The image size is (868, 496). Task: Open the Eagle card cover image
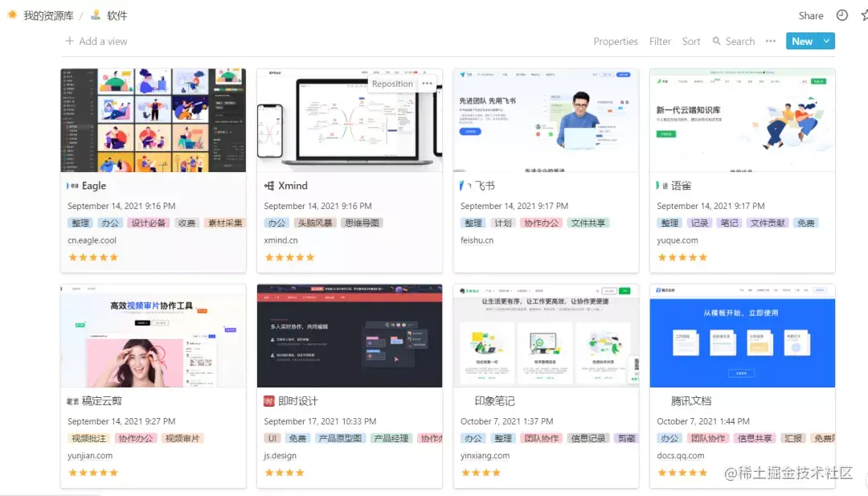pyautogui.click(x=154, y=120)
